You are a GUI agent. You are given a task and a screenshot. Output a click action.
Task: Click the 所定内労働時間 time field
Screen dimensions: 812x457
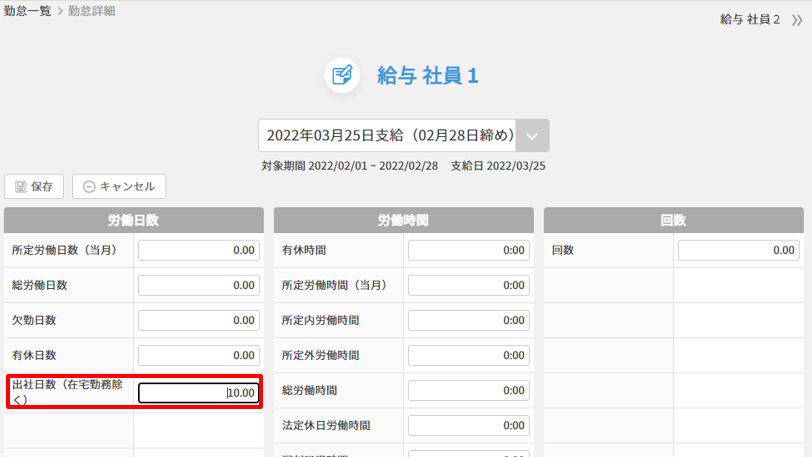(468, 321)
